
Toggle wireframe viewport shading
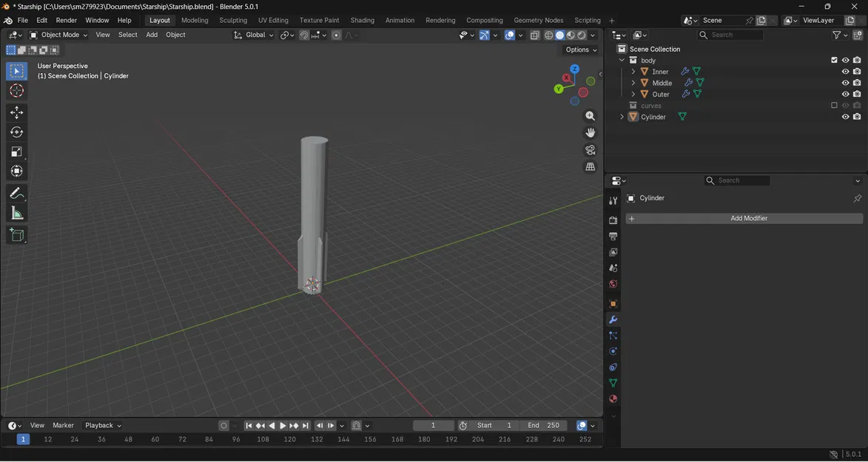[x=549, y=35]
